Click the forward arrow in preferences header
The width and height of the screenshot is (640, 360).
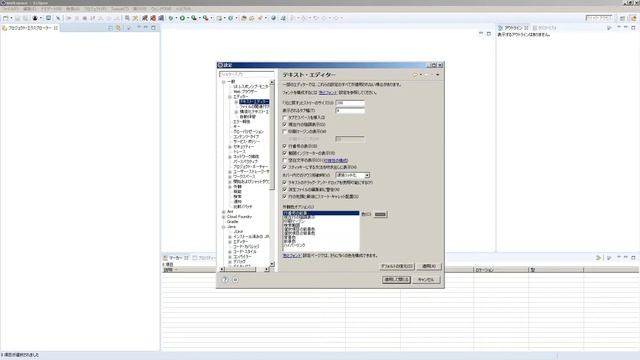[427, 75]
